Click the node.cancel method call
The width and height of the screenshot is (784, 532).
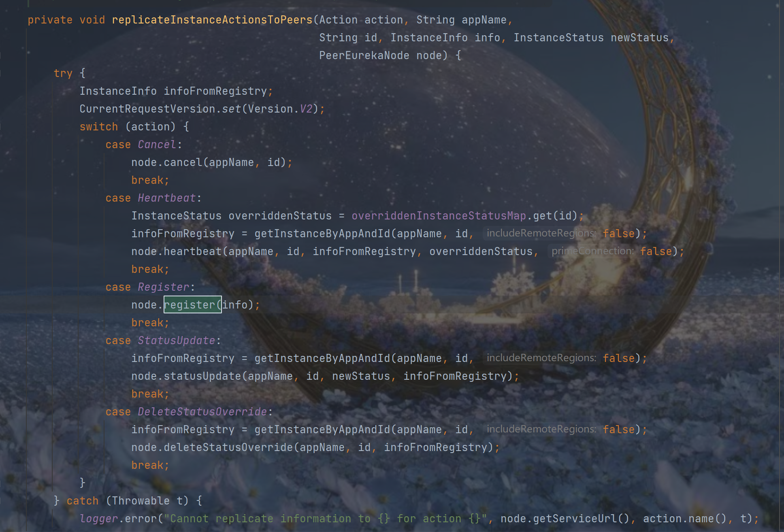coord(183,162)
